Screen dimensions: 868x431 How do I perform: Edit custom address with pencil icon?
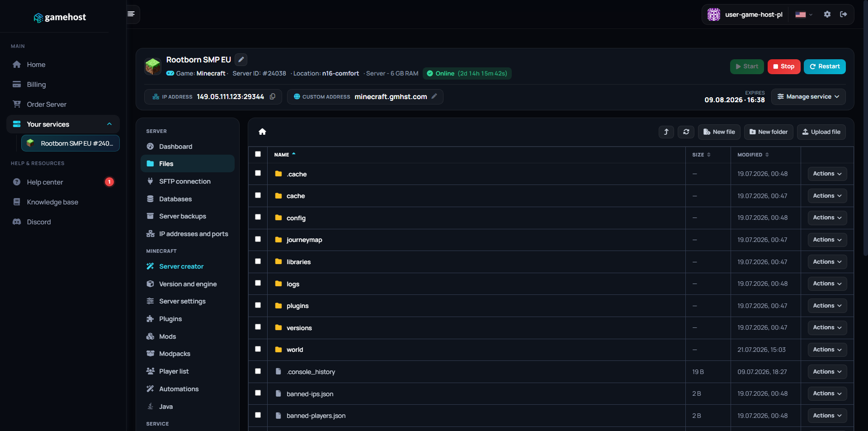tap(434, 96)
